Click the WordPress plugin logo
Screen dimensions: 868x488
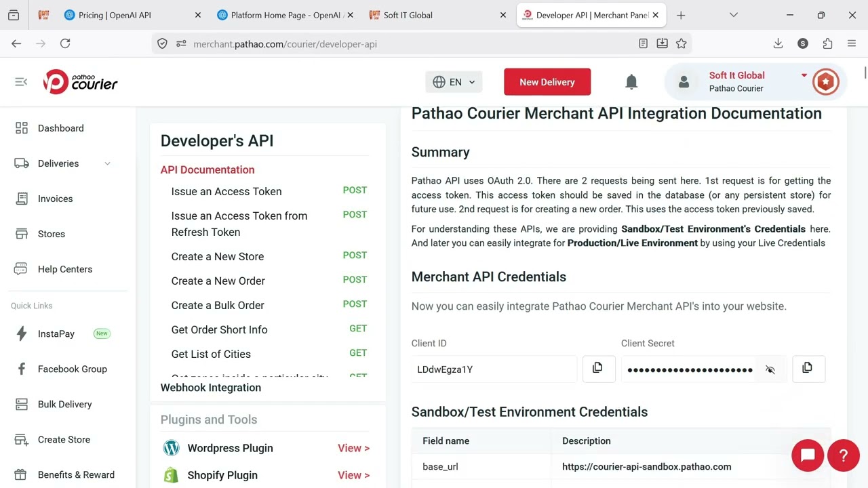point(172,448)
